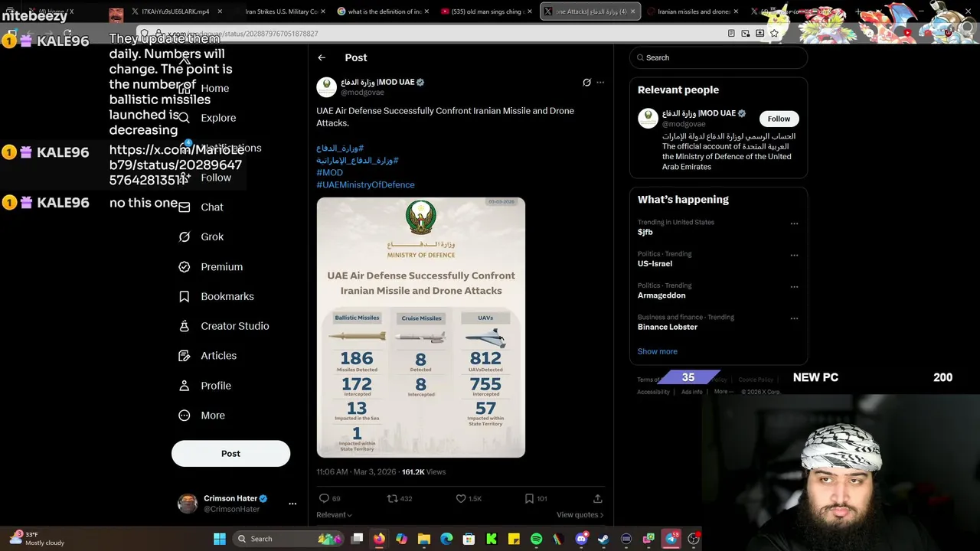Open Steam from the taskbar
The image size is (980, 551).
tap(603, 539)
